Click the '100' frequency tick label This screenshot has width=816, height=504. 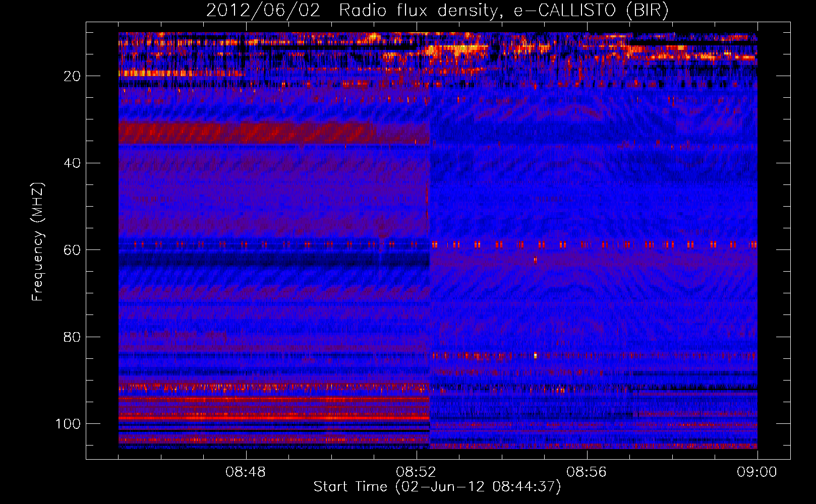pyautogui.click(x=68, y=424)
